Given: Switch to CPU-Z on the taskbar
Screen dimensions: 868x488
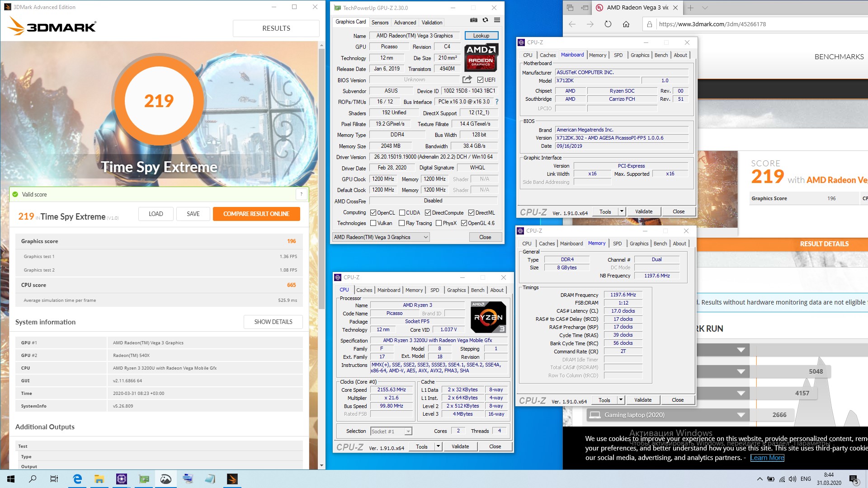Looking at the screenshot, I should pyautogui.click(x=122, y=479).
